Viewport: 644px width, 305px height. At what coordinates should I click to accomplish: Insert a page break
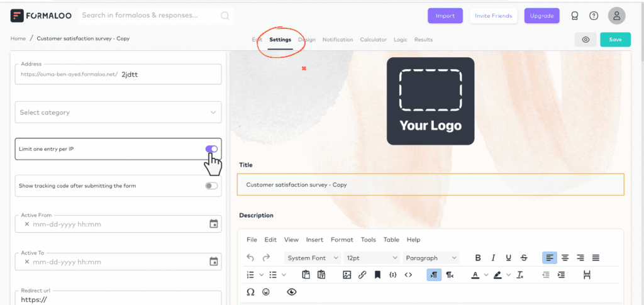click(587, 275)
